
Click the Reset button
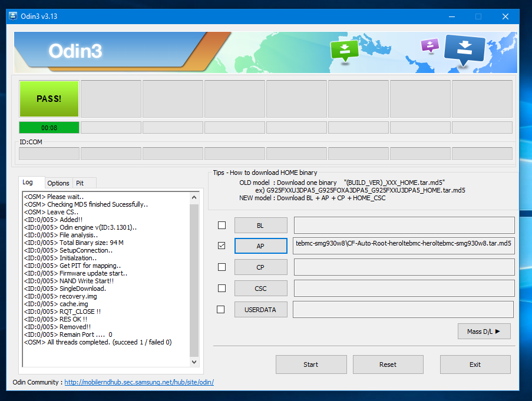(388, 364)
